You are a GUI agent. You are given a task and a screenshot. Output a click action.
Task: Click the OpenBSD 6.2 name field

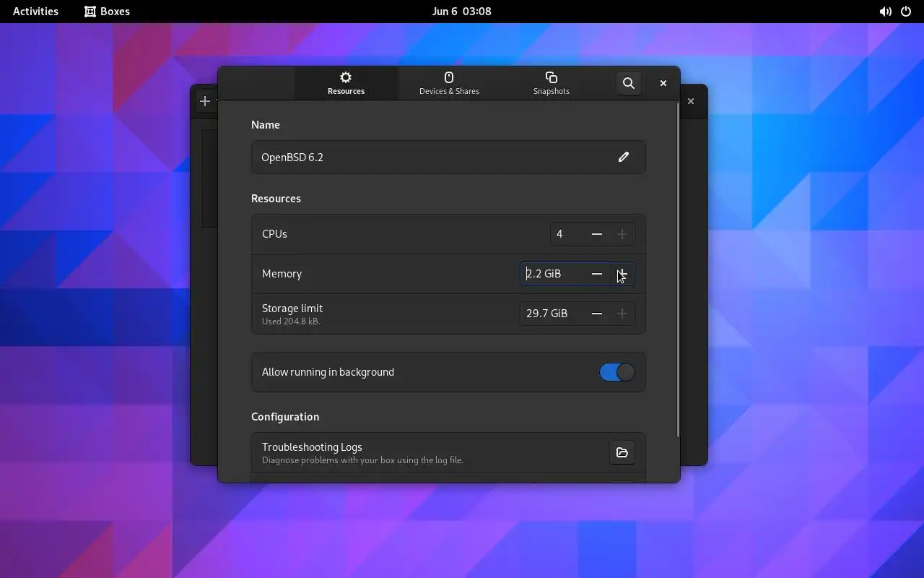[x=448, y=157]
